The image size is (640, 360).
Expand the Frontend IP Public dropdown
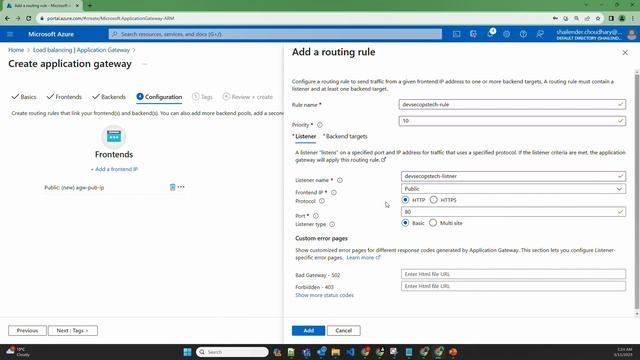tap(513, 189)
